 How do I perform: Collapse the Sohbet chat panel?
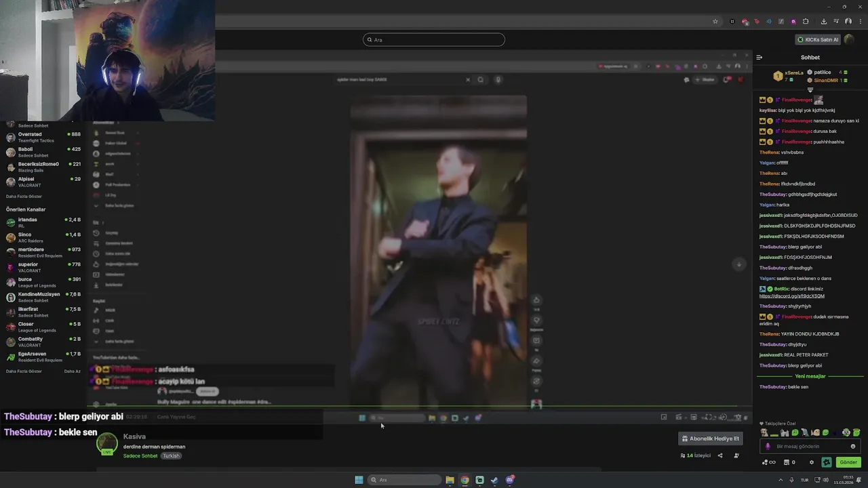point(759,58)
